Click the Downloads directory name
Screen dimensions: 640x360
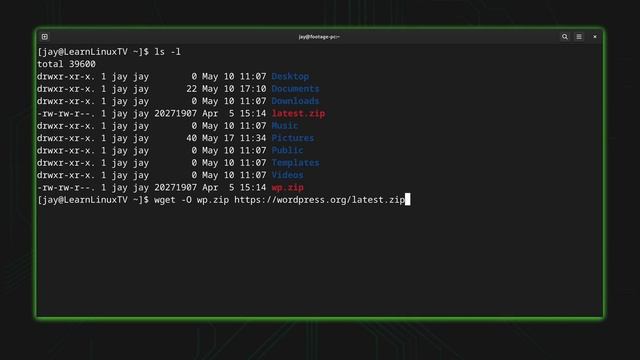click(296, 101)
